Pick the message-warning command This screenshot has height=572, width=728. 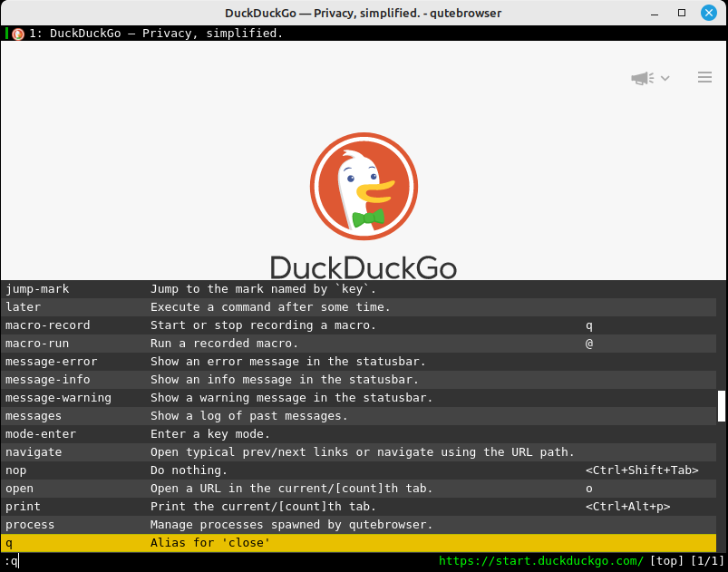point(358,397)
